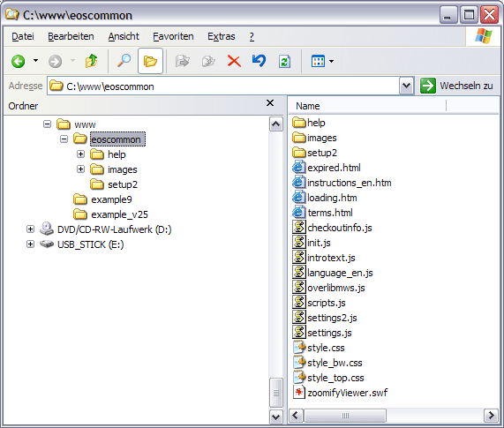Open the Search magnifier tool
This screenshot has width=504, height=428.
click(x=124, y=60)
